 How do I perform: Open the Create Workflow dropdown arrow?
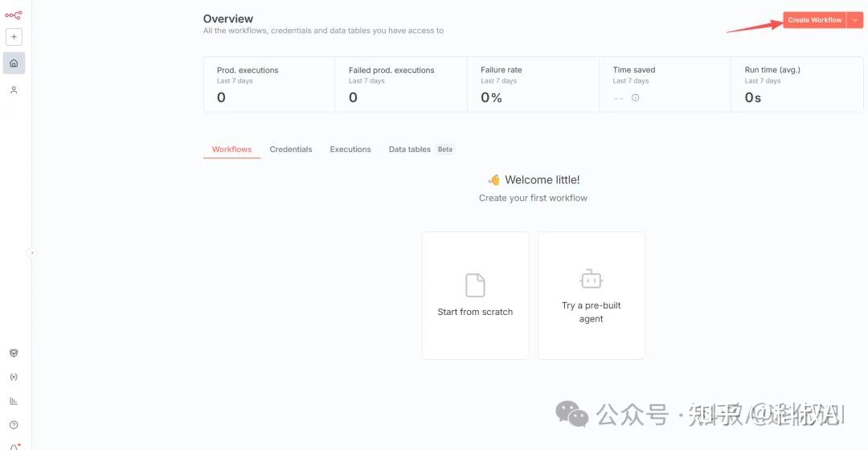pyautogui.click(x=855, y=20)
